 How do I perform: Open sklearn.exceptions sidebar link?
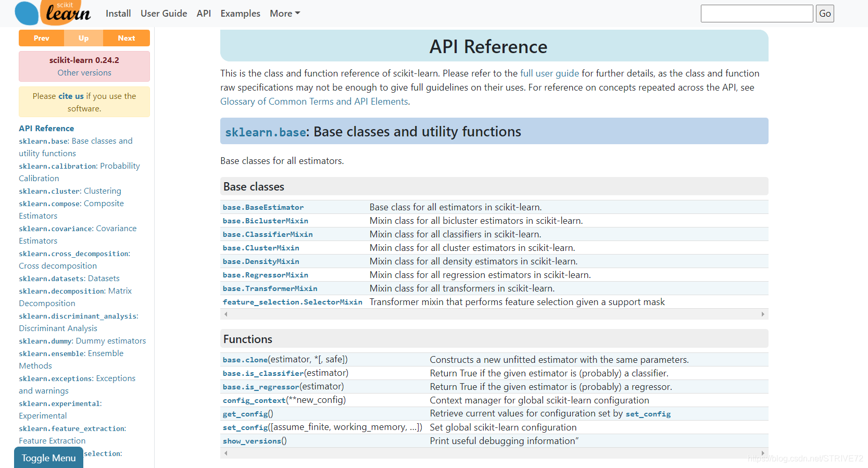click(77, 384)
